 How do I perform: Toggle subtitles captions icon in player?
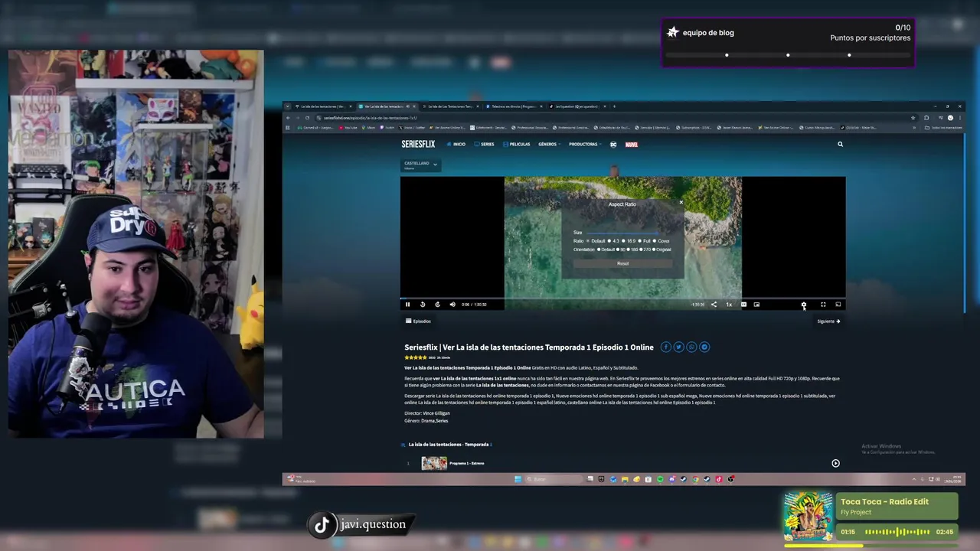(x=743, y=305)
